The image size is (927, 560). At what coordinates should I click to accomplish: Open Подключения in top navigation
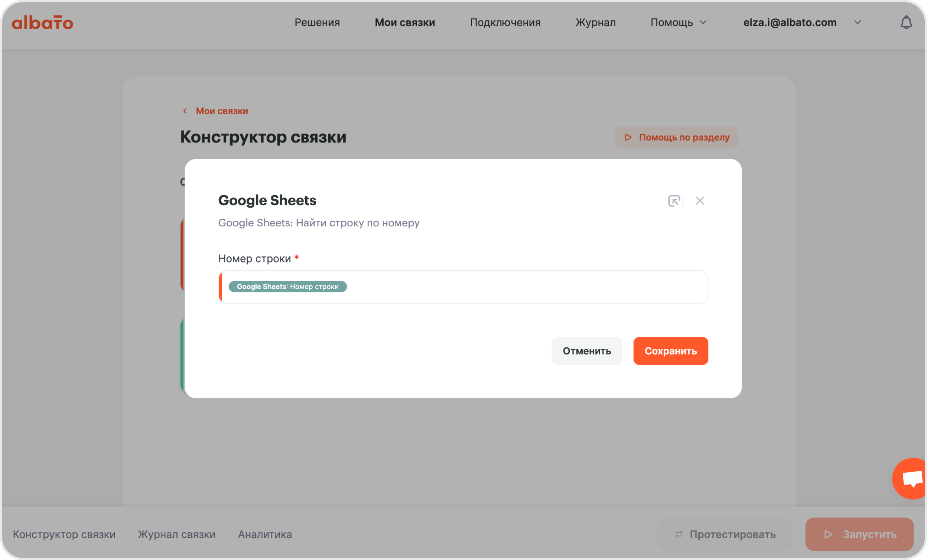(505, 23)
